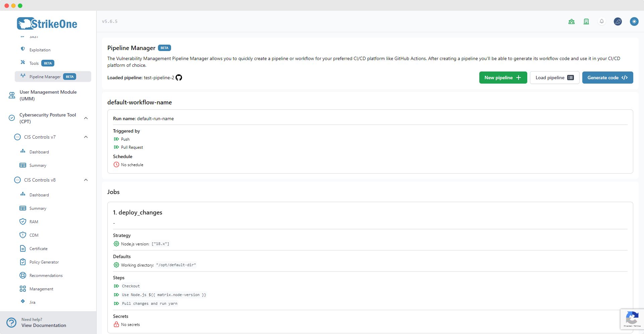Collapse the CIS Controls v8 section

[x=86, y=180]
